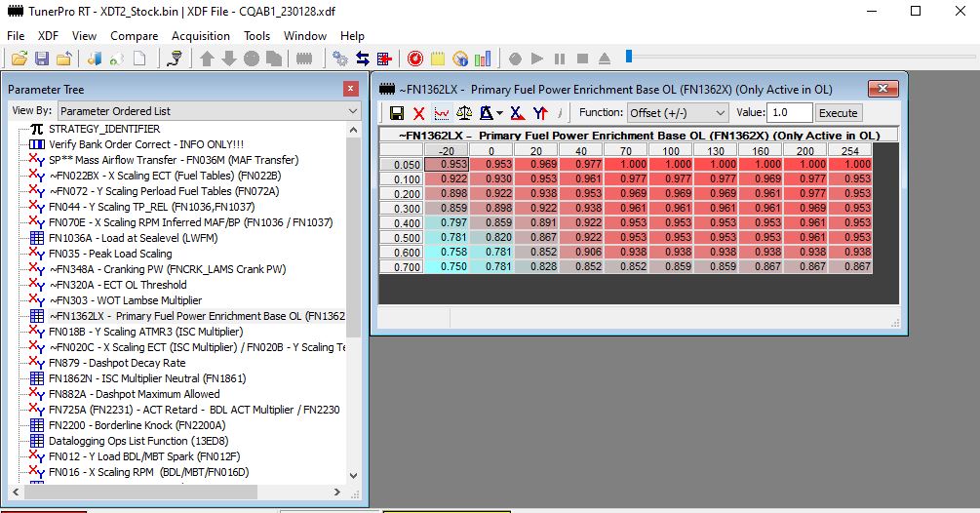Viewport: 980px width, 513px height.
Task: Click the save icon in the table editor toolbar
Action: [x=397, y=113]
